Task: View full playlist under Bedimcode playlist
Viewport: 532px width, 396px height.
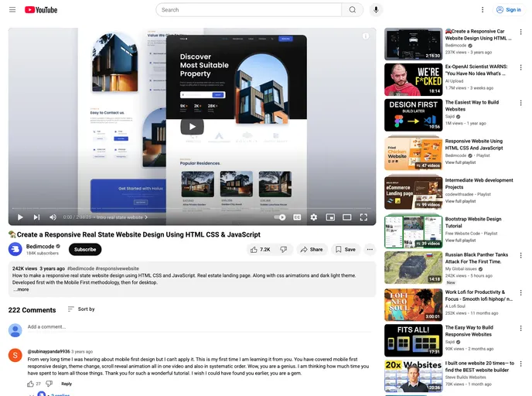Action: click(x=460, y=162)
